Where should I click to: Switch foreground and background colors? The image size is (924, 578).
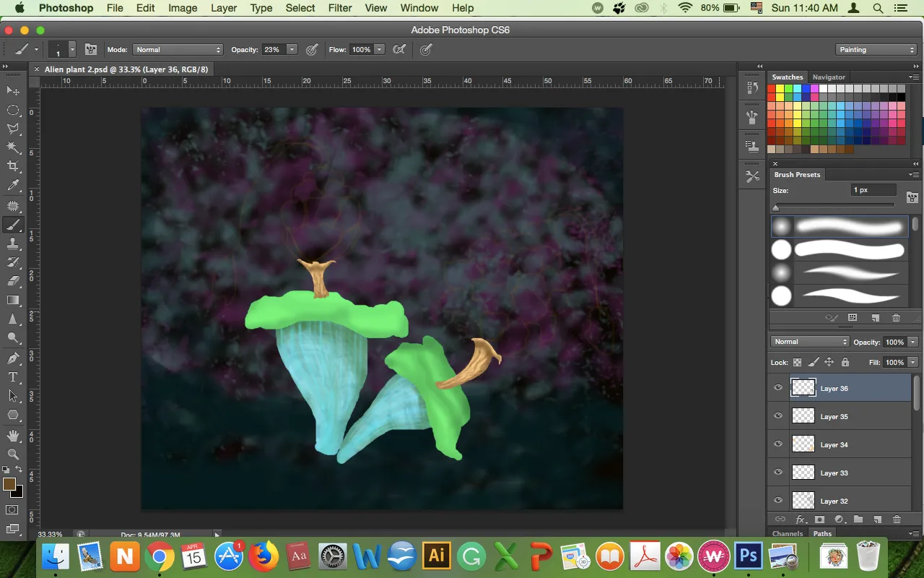click(x=19, y=470)
